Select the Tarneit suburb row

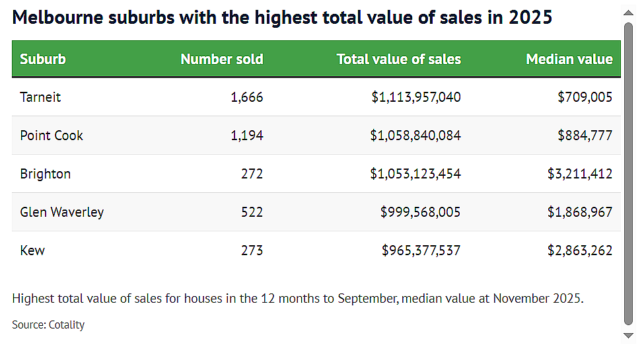pos(316,97)
